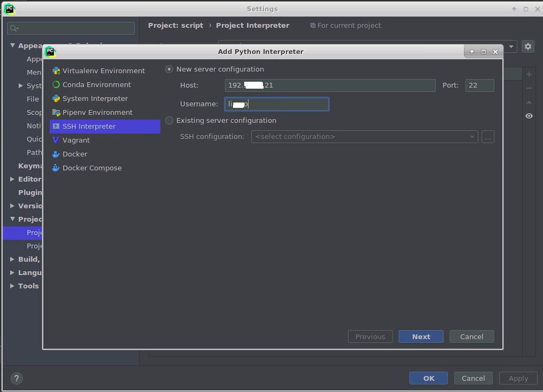543x392 pixels.
Task: Click Cancel in the Settings window
Action: [473, 378]
